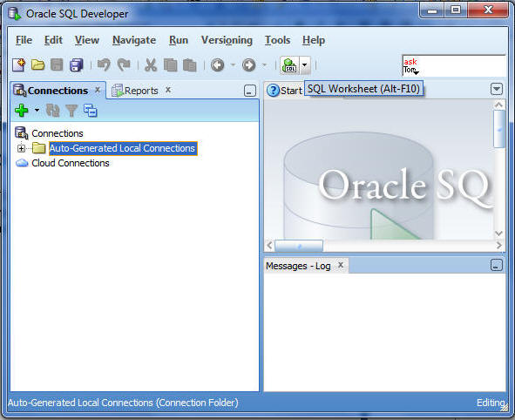The width and height of the screenshot is (515, 420).
Task: Minimize the Connections panel
Action: 250,91
